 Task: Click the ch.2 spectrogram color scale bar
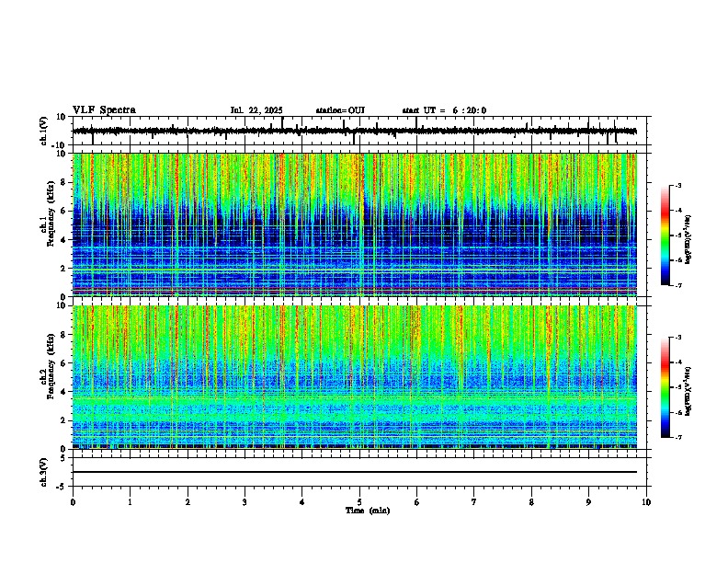tap(665, 387)
